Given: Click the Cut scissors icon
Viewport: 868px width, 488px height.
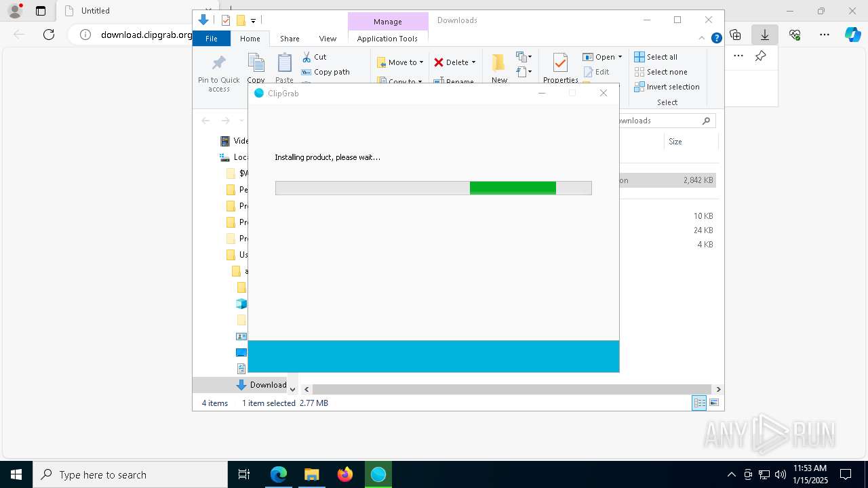Looking at the screenshot, I should click(x=307, y=57).
